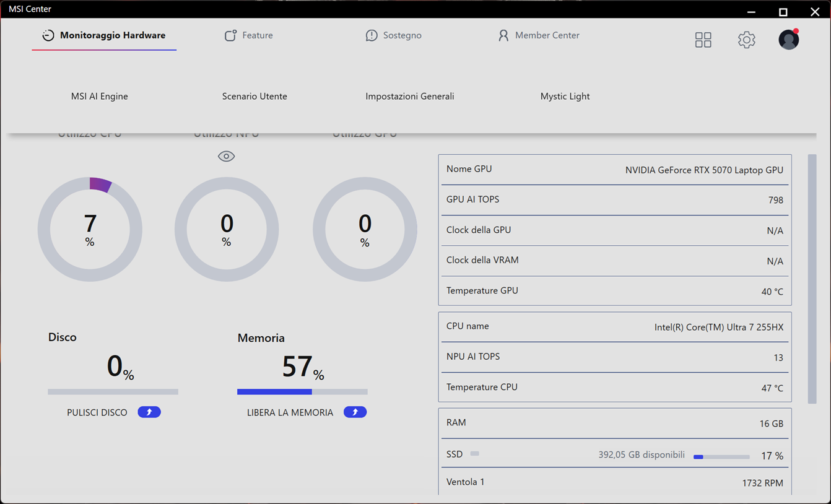Click the "MSI Center" window title

click(x=30, y=9)
